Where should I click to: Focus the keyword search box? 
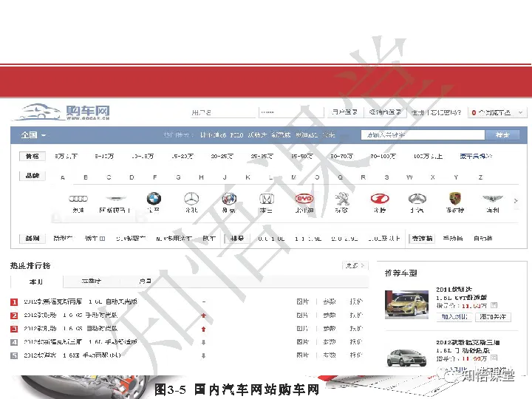[x=423, y=134]
